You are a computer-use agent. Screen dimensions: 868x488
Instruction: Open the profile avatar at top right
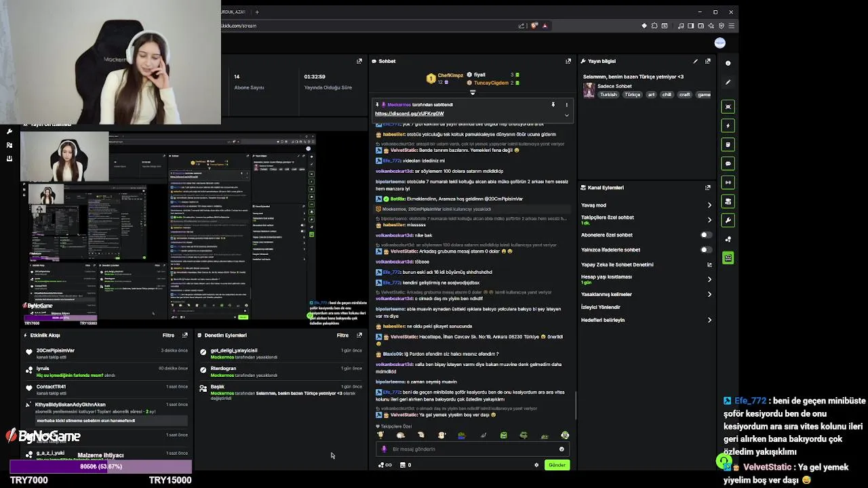(719, 43)
